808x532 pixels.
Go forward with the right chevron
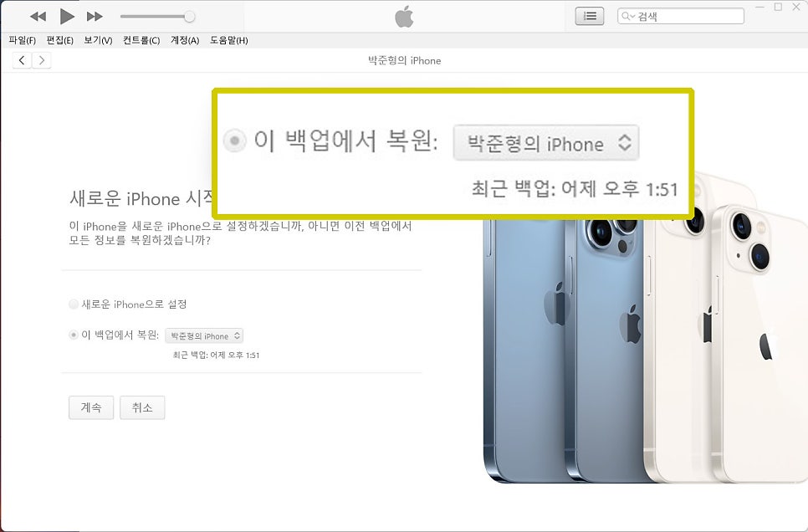tap(42, 60)
